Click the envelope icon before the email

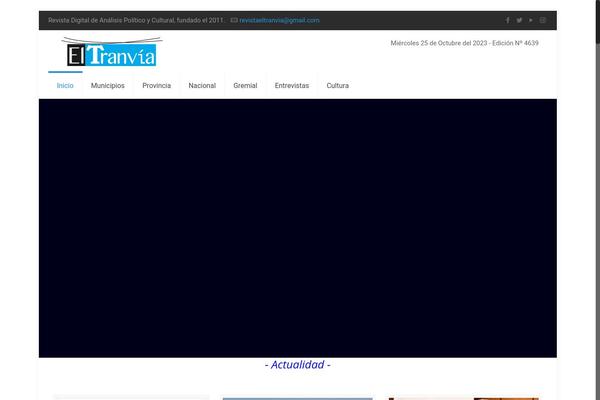pyautogui.click(x=234, y=20)
